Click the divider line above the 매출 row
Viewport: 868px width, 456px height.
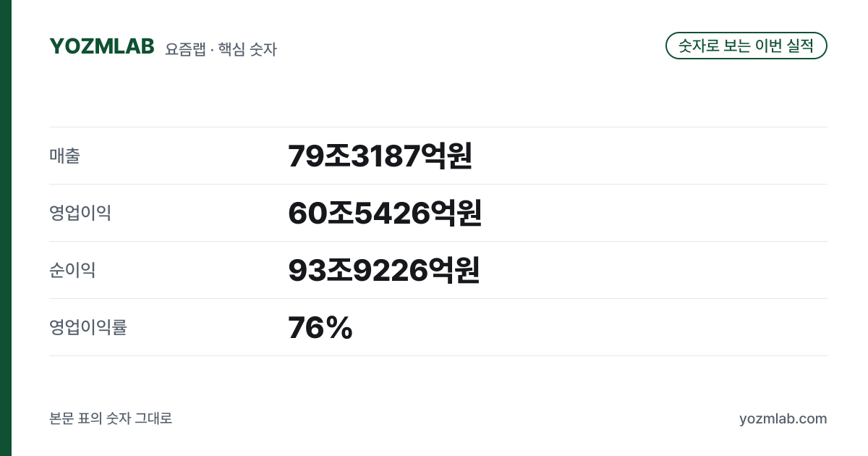438,127
